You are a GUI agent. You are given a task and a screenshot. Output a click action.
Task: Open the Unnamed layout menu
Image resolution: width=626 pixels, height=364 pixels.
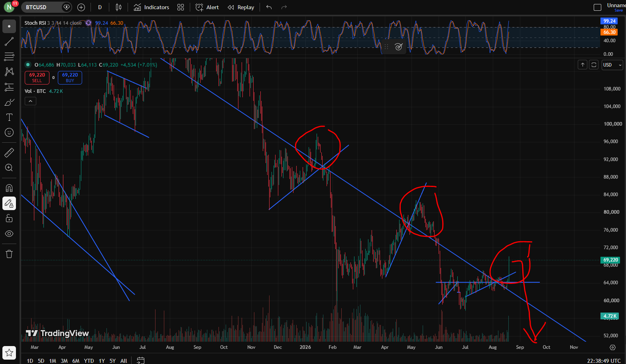coord(616,7)
